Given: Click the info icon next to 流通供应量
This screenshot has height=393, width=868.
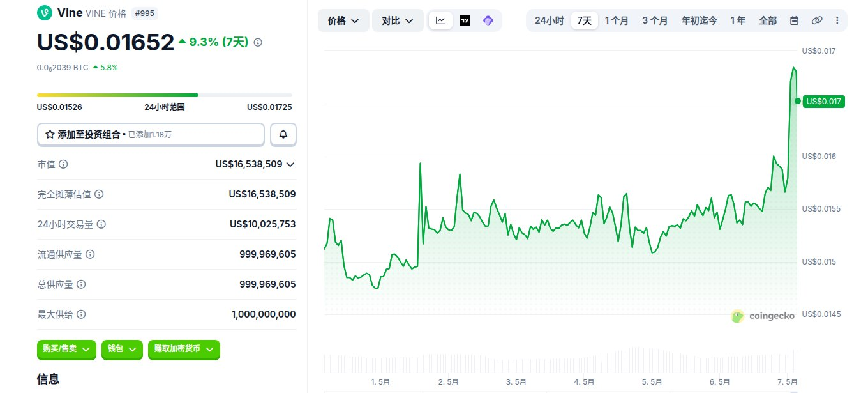Looking at the screenshot, I should pos(90,254).
